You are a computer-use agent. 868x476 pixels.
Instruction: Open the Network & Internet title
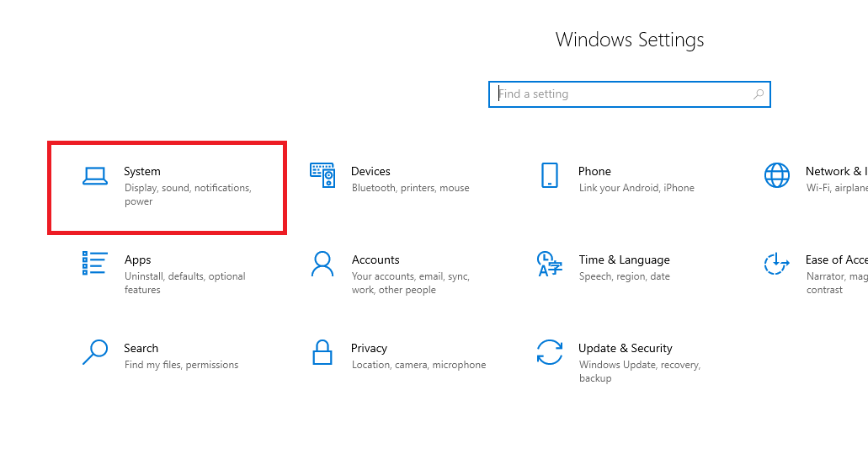coord(837,171)
